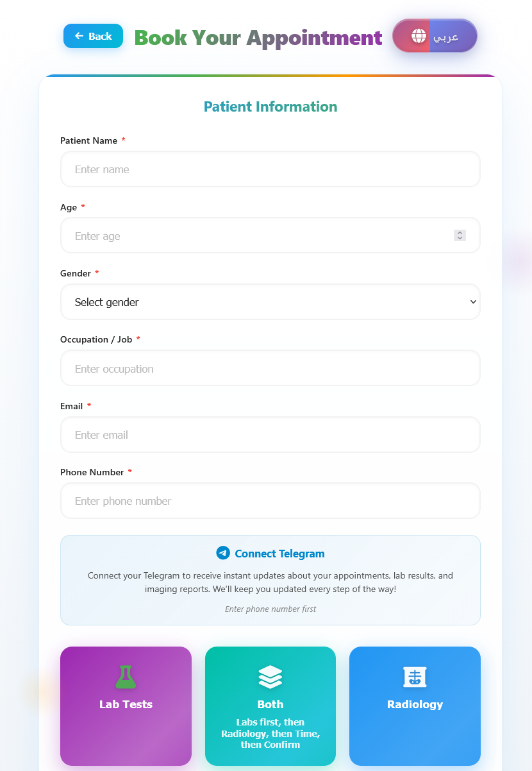This screenshot has width=532, height=771.
Task: Click the Email input field
Action: (270, 435)
